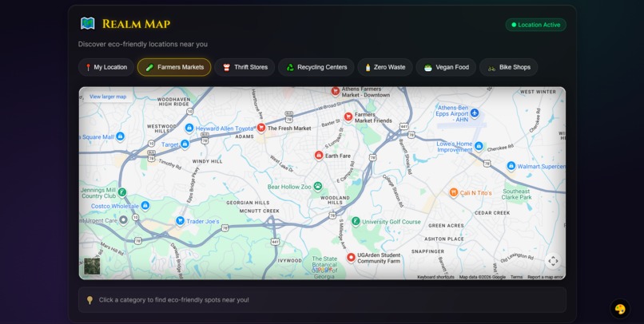
Task: Switch to satellite imagery thumbnail
Action: pos(92,267)
